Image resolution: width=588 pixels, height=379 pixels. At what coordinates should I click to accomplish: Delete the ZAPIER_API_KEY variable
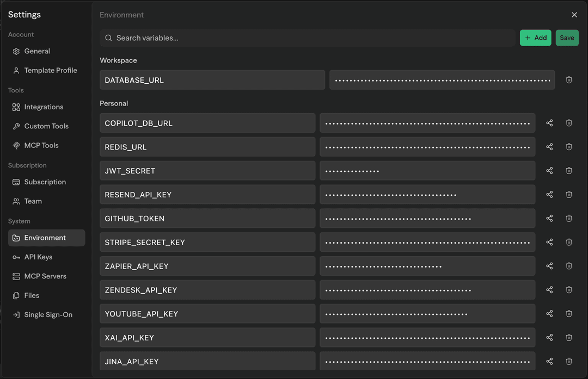569,266
